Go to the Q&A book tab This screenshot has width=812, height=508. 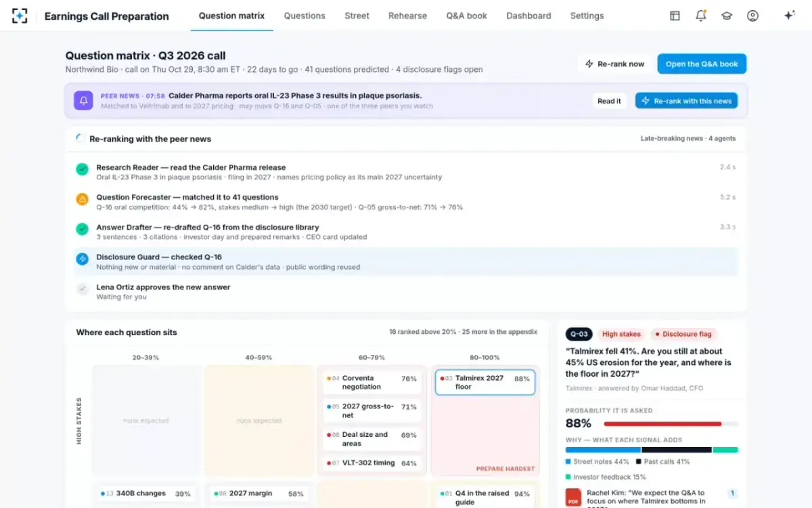467,16
